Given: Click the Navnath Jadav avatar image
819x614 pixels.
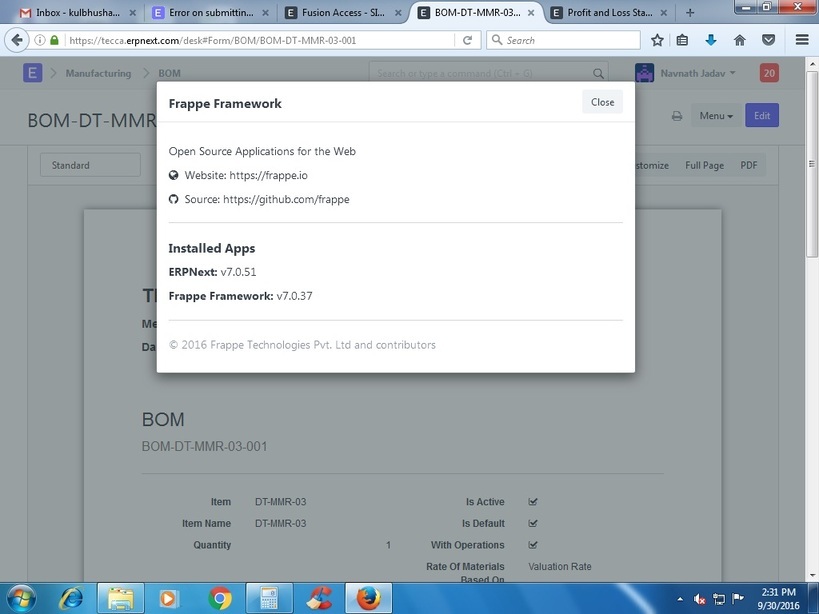Looking at the screenshot, I should 645,73.
